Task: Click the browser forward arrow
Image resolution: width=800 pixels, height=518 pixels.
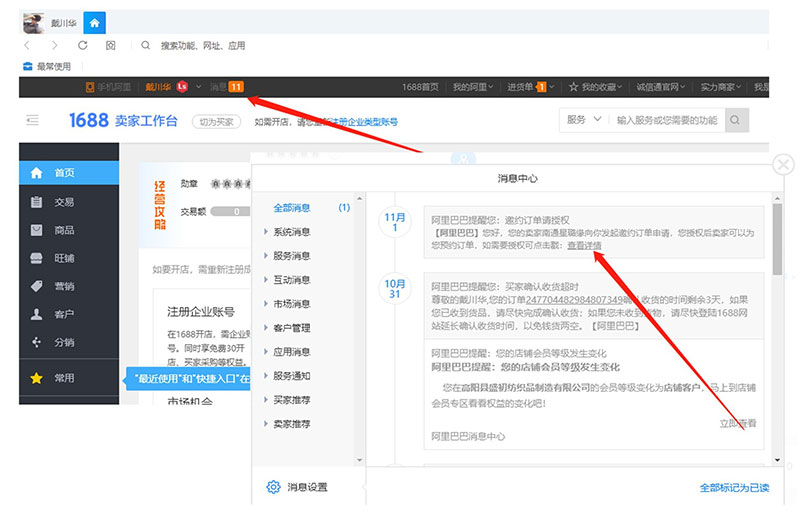Action: click(55, 45)
